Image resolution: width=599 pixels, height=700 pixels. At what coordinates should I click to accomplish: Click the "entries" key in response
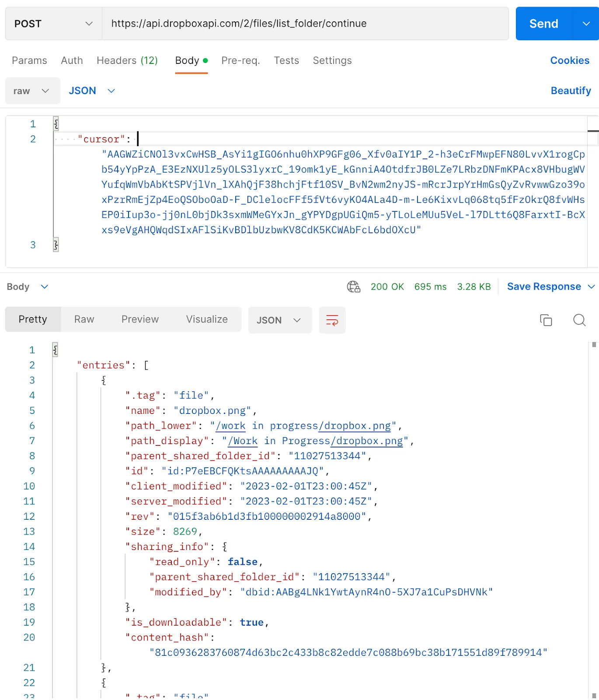pyautogui.click(x=104, y=365)
